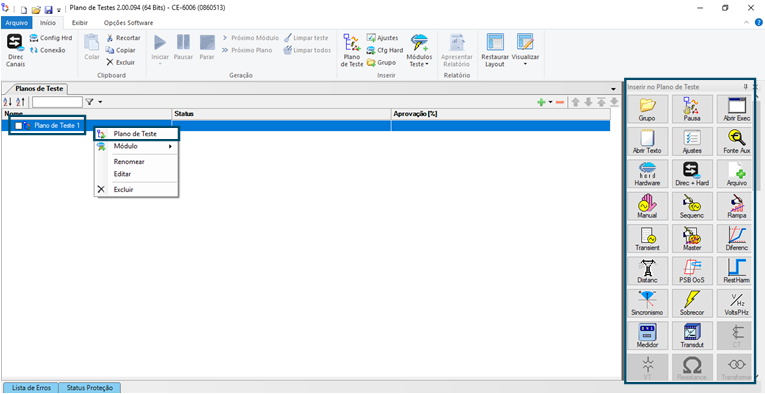Viewport: 765px width, 394px height.
Task: Click the Status column header
Action: (282, 114)
